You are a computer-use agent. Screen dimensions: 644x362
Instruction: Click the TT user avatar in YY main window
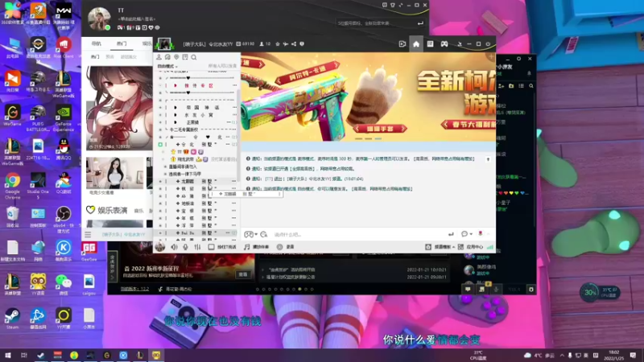click(99, 19)
